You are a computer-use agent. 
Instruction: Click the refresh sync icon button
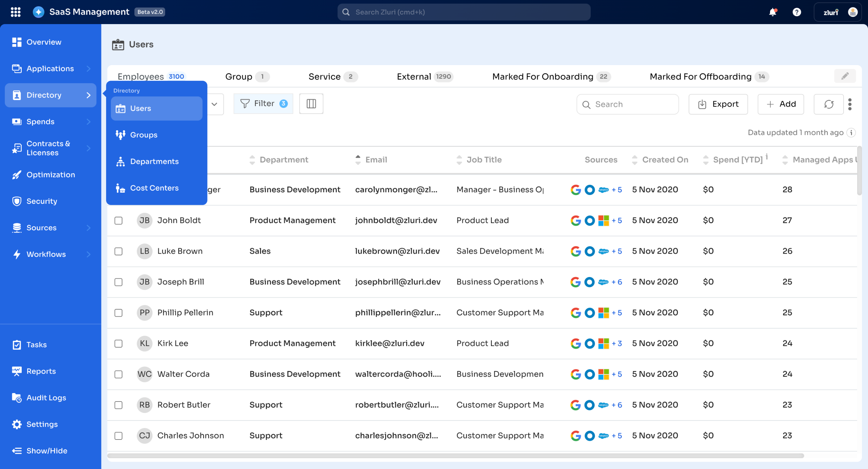[828, 104]
